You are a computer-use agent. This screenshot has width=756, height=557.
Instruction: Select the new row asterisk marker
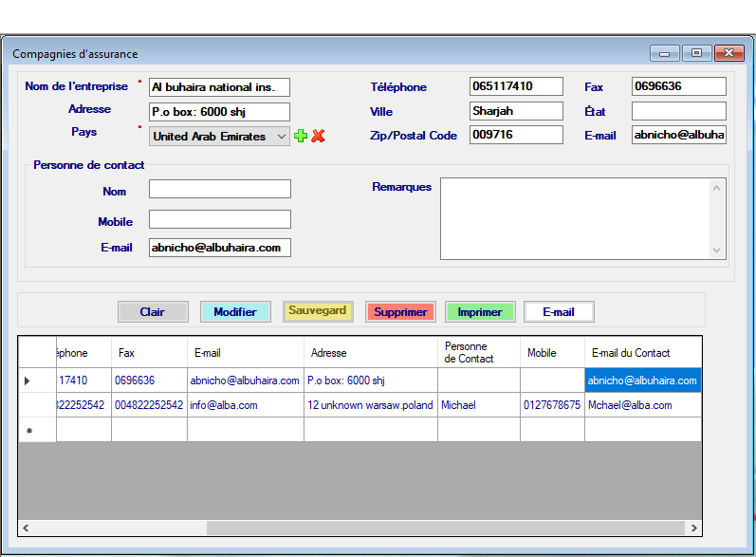coord(29,431)
